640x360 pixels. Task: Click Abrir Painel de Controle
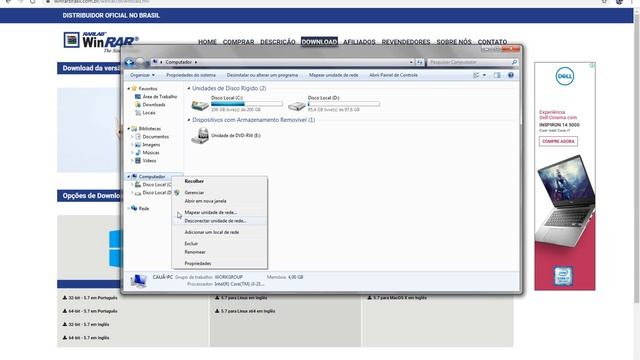click(393, 75)
